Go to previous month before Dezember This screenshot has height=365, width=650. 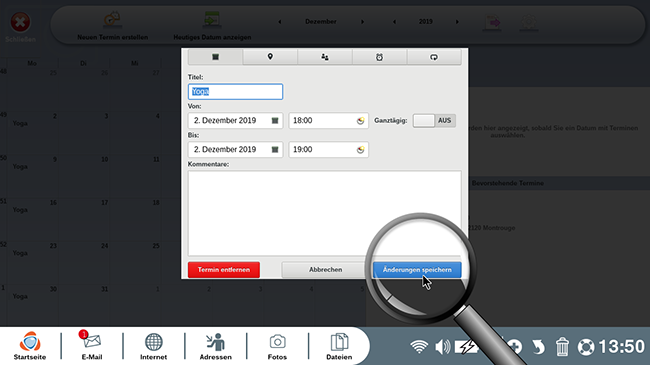[280, 22]
